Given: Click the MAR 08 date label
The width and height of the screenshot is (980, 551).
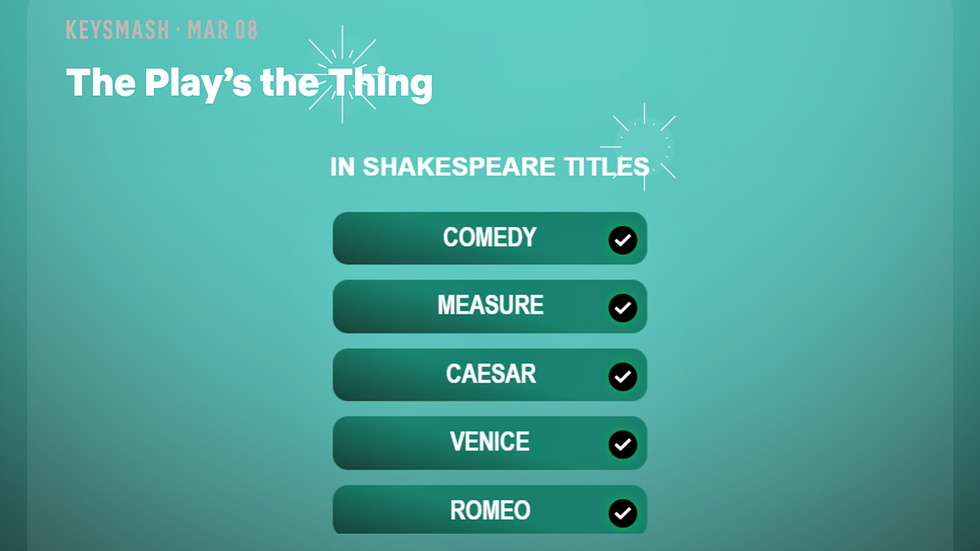Looking at the screenshot, I should (x=222, y=30).
